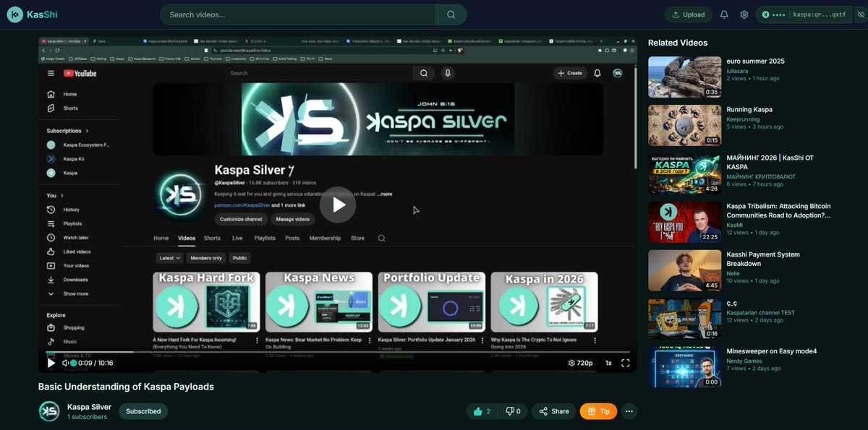Change the 1x playback speed

(x=608, y=363)
